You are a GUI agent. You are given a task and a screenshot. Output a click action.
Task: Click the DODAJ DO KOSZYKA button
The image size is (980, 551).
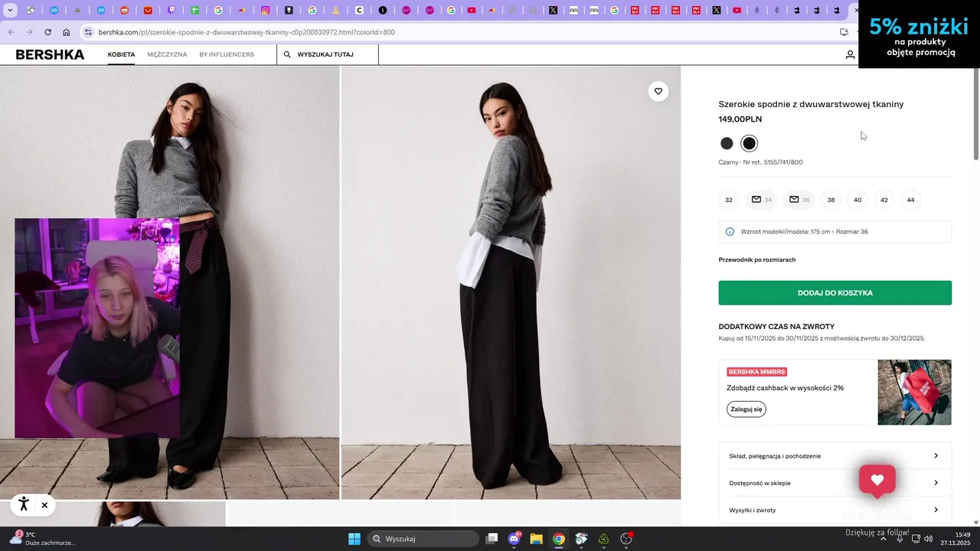click(x=835, y=293)
